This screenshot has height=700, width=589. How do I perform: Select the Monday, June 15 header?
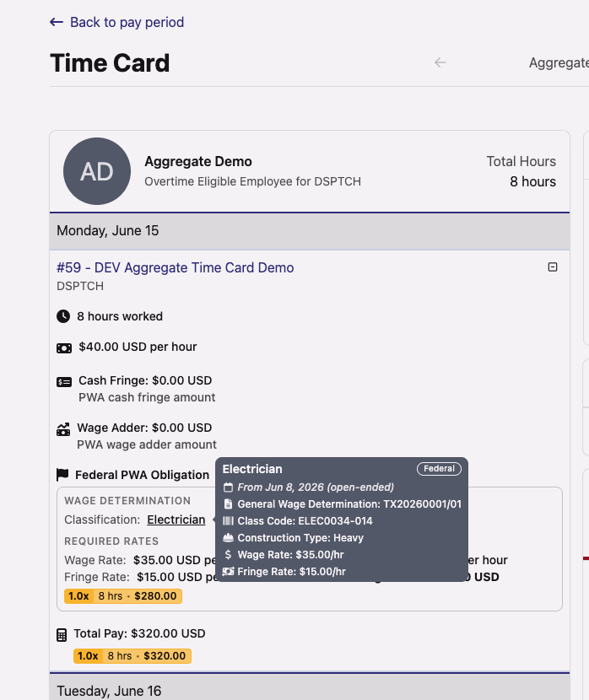[x=310, y=231]
